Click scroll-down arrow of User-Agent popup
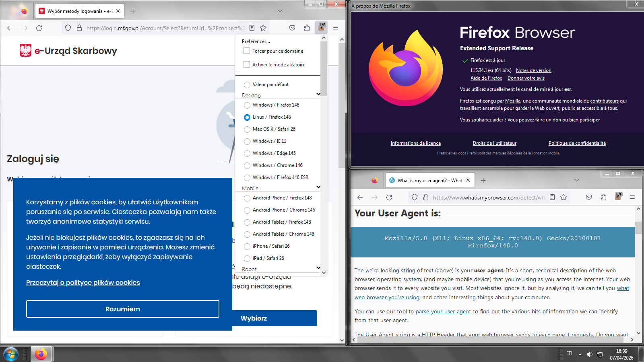Image resolution: width=644 pixels, height=362 pixels. [324, 272]
